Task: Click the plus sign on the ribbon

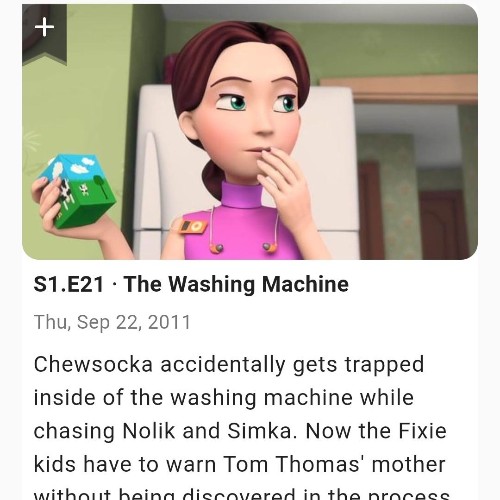Action: point(44,27)
